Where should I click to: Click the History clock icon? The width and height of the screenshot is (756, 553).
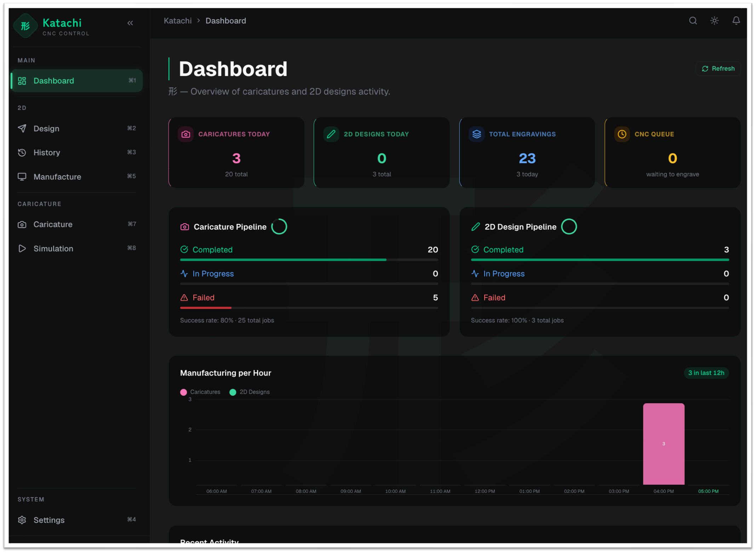click(22, 153)
